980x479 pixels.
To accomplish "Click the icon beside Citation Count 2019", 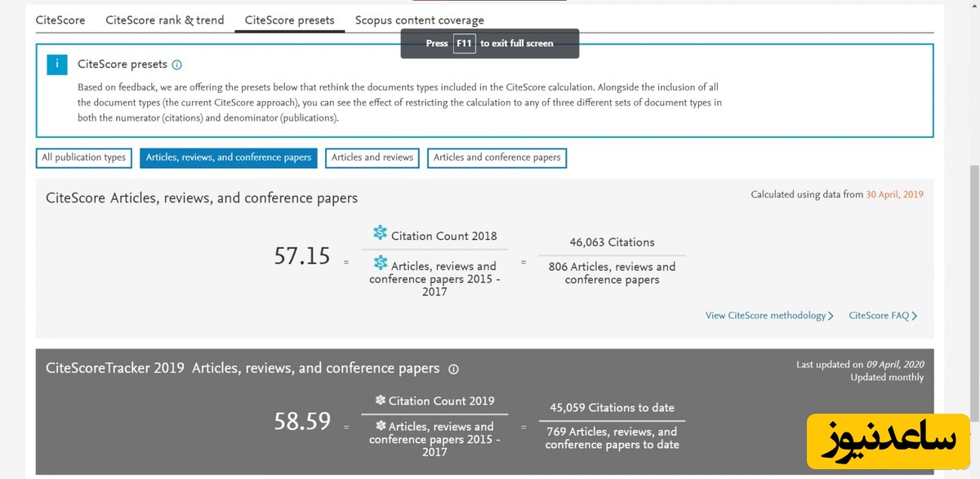I will [x=380, y=401].
